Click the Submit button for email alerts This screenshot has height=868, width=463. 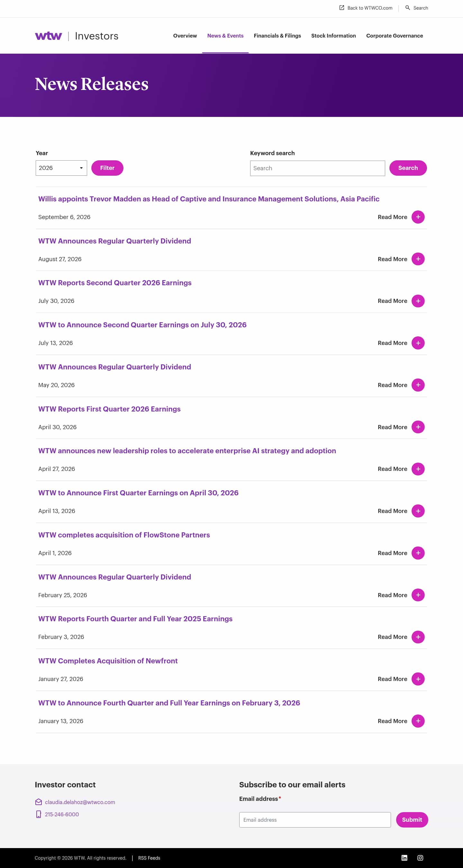pyautogui.click(x=412, y=819)
